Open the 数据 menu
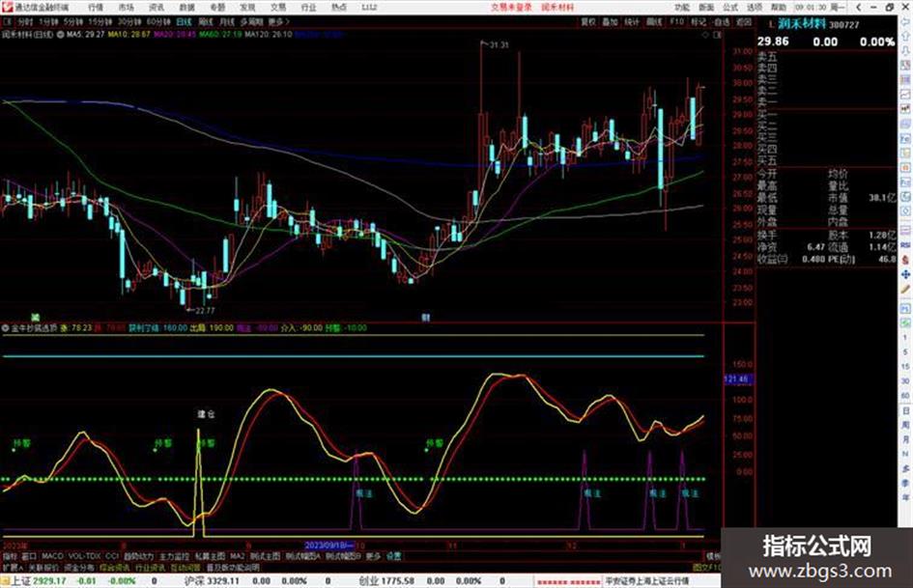This screenshot has height=588, width=913. pyautogui.click(x=186, y=8)
